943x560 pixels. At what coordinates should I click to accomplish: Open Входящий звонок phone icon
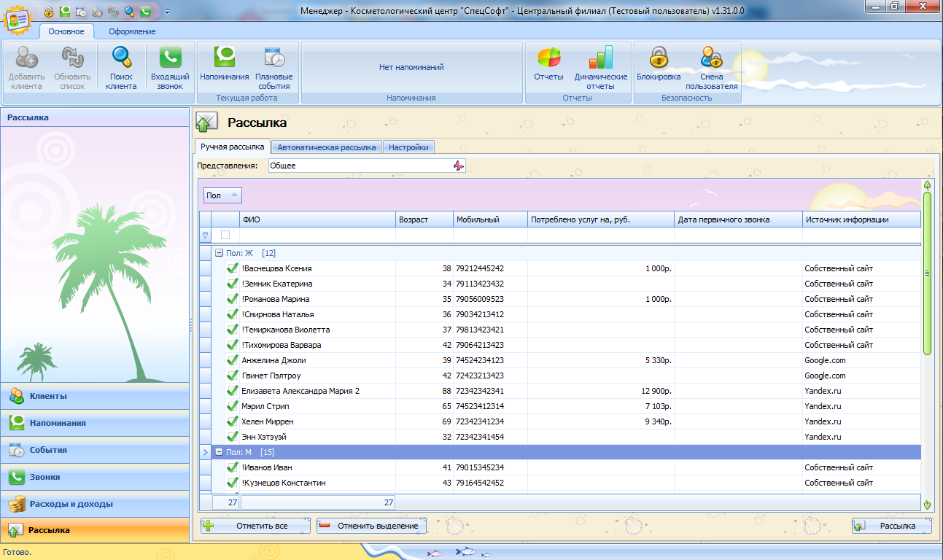[x=170, y=58]
